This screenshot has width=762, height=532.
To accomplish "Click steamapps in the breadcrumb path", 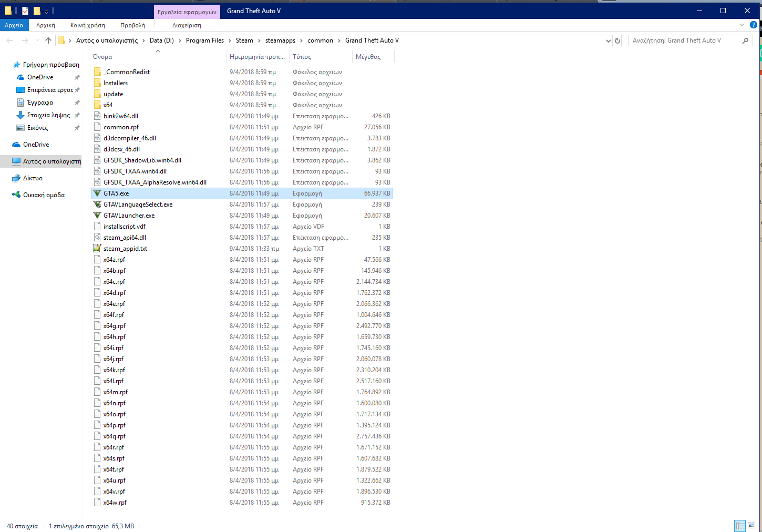I will [280, 40].
